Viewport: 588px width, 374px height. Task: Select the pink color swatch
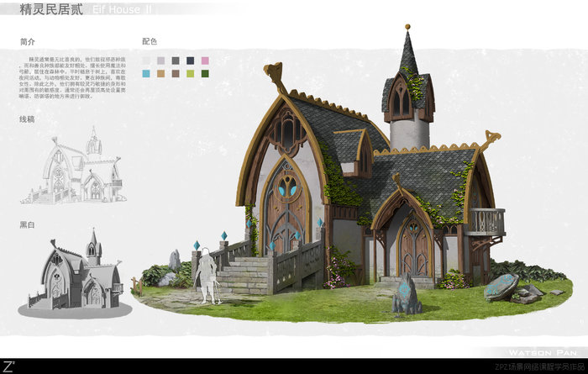[205, 61]
